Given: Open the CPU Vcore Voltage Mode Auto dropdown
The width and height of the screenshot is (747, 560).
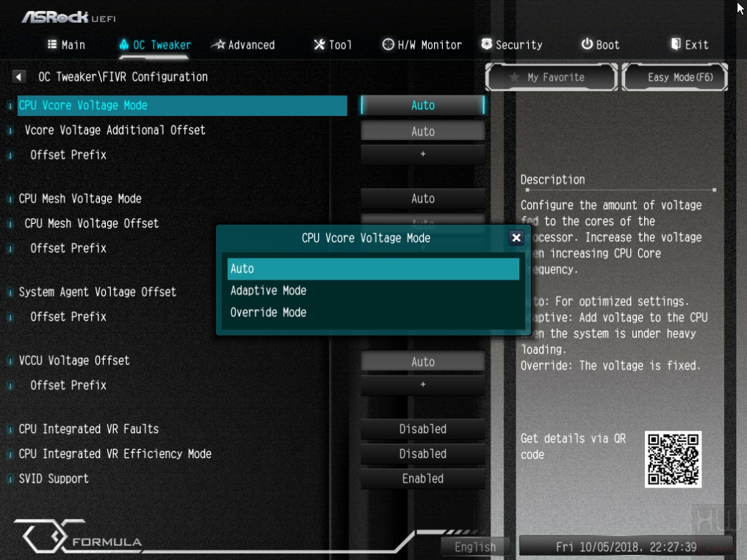Looking at the screenshot, I should pos(422,105).
